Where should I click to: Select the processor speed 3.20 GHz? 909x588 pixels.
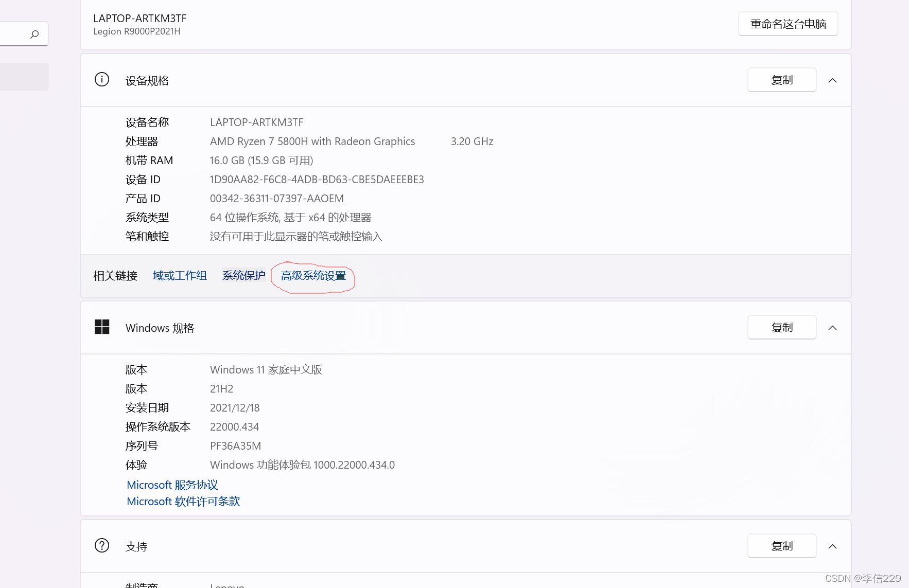pos(472,141)
